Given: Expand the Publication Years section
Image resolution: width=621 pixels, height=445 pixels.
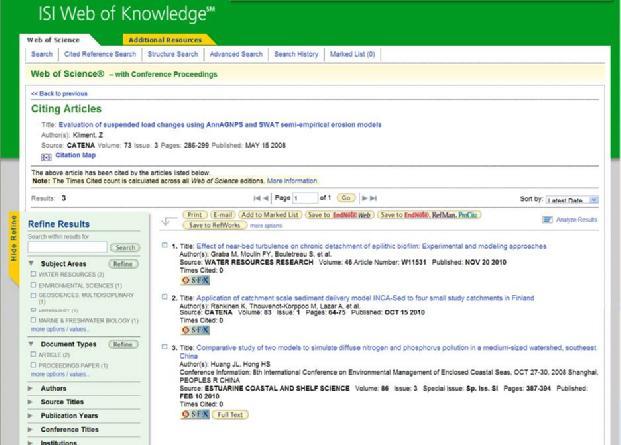Looking at the screenshot, I should [x=30, y=416].
